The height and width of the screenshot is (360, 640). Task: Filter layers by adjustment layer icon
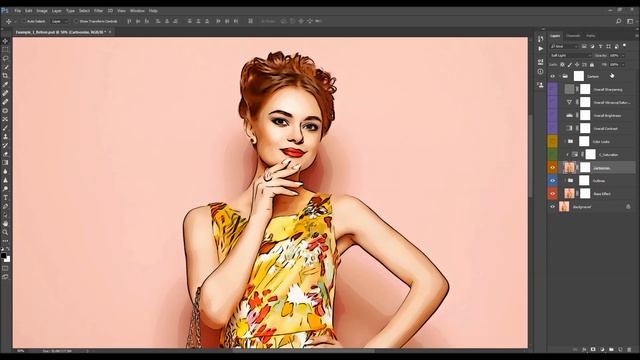tap(592, 47)
